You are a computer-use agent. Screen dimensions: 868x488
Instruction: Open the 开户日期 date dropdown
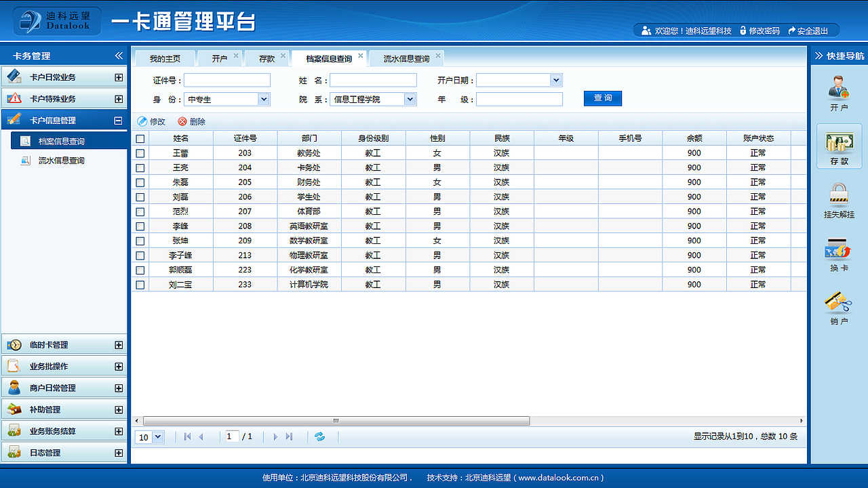[x=556, y=80]
